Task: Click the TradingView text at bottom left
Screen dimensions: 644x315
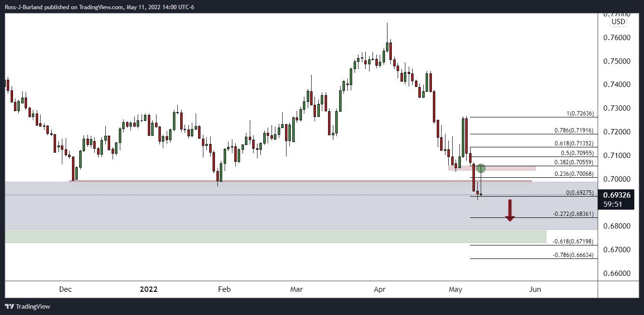Action: [33, 306]
